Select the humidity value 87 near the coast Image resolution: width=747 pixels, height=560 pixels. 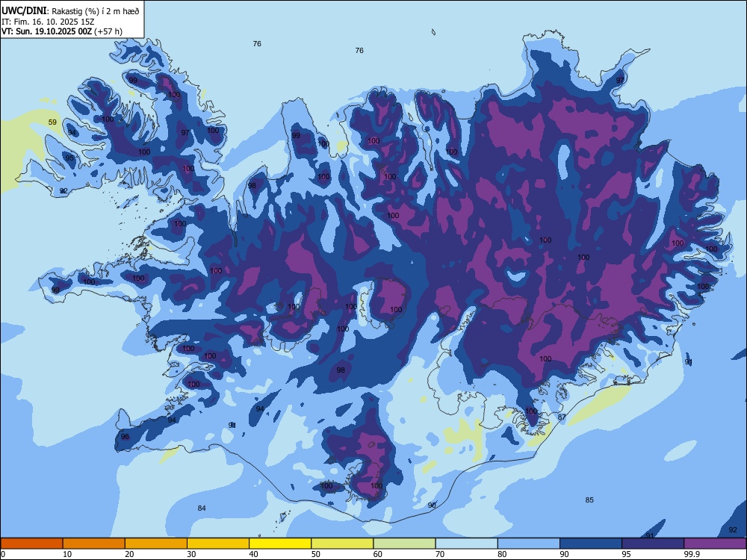pos(562,417)
